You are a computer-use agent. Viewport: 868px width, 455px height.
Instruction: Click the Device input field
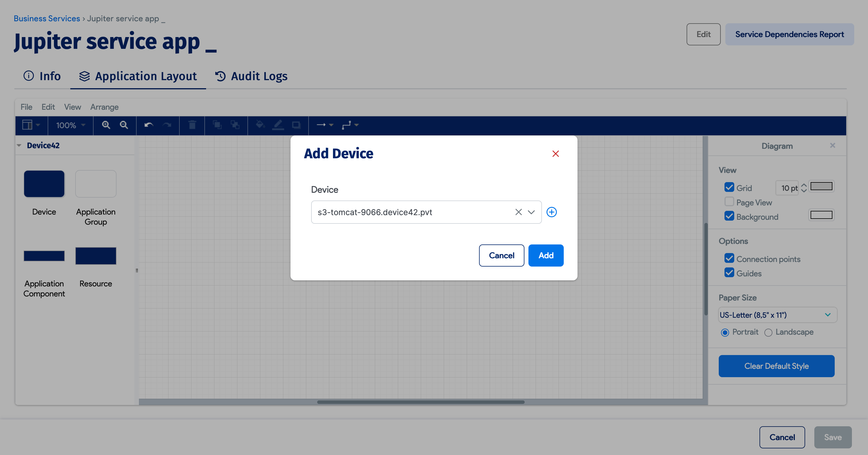[426, 212]
